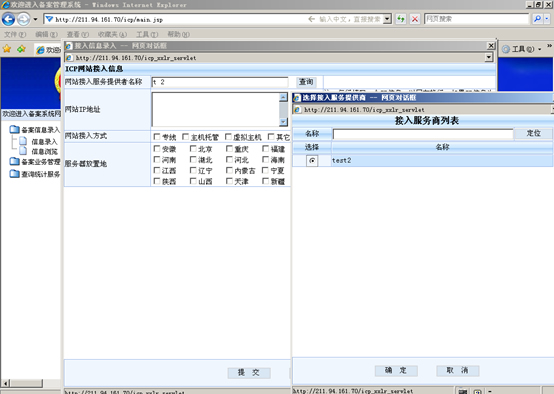554x394 pixels.
Task: Open the 编辑 menu
Action: pyautogui.click(x=46, y=34)
